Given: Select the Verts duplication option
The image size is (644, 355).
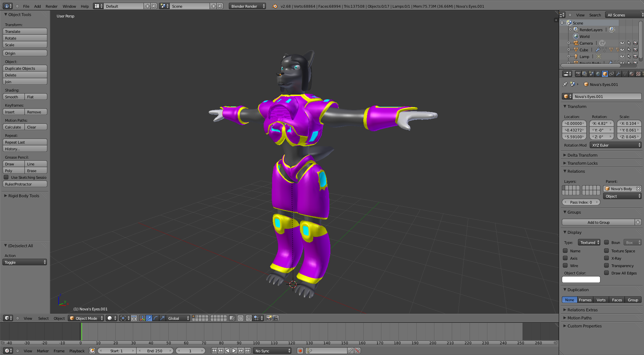Looking at the screenshot, I should (x=601, y=300).
